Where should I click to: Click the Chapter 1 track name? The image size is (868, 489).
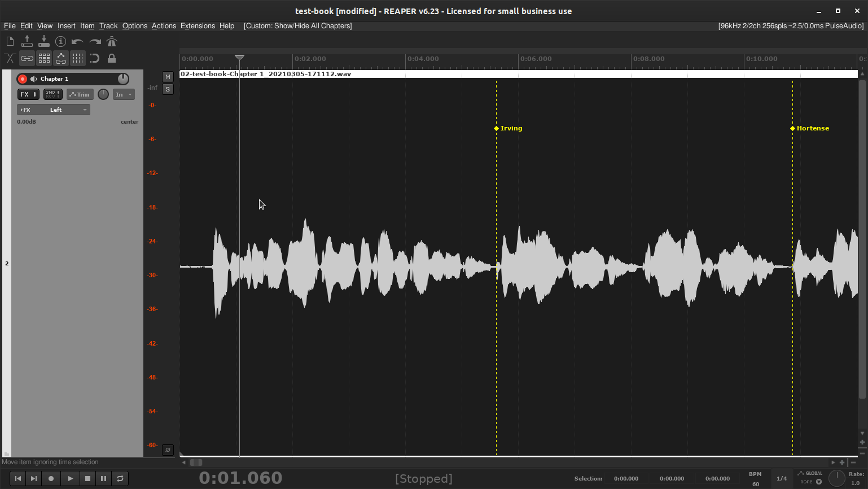pos(54,79)
